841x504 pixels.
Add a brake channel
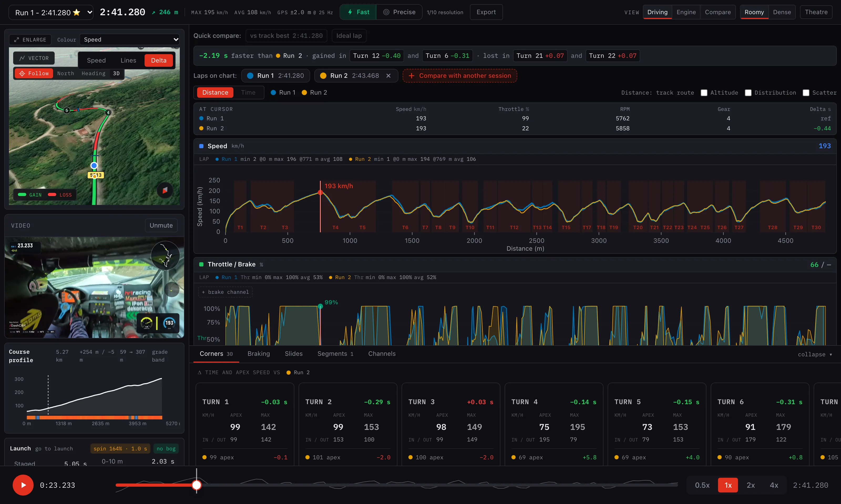coord(225,292)
